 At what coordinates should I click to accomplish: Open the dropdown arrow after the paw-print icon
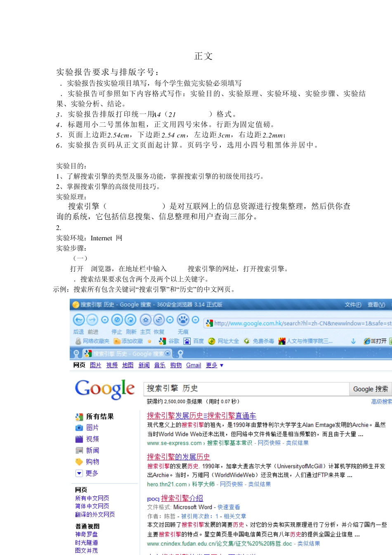[196, 320]
